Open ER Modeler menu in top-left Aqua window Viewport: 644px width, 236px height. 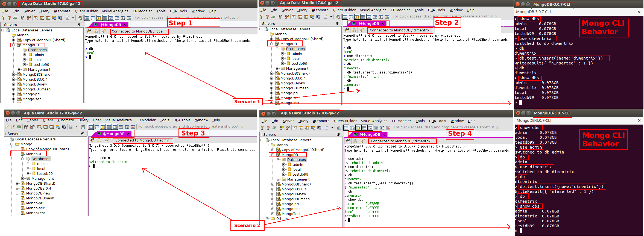142,11
